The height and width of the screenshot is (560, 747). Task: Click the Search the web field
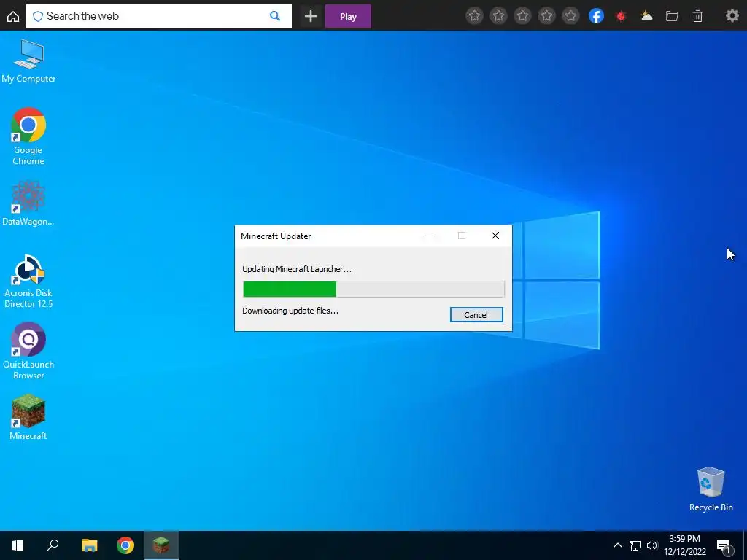tap(158, 16)
